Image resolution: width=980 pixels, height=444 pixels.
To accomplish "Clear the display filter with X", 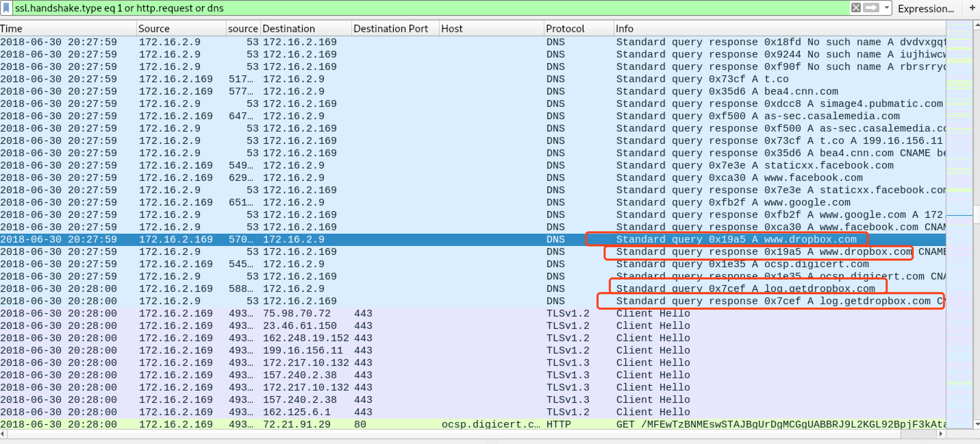I will [x=856, y=8].
